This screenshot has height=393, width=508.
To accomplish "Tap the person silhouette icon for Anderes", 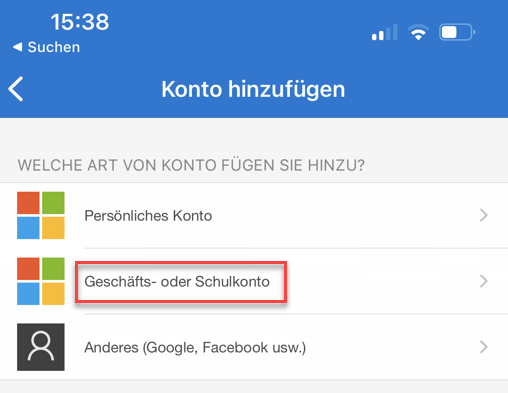I will click(x=41, y=347).
